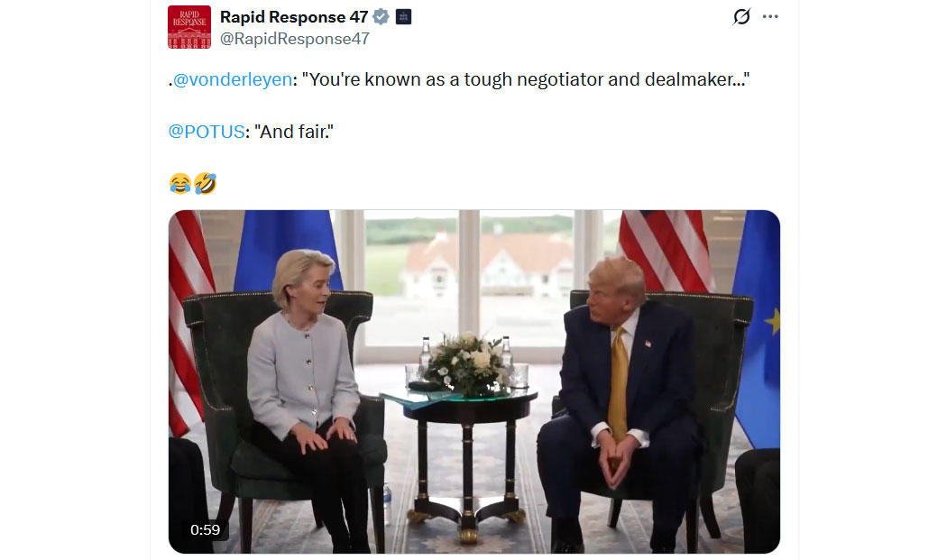Click the tears of joy emoji

[180, 183]
